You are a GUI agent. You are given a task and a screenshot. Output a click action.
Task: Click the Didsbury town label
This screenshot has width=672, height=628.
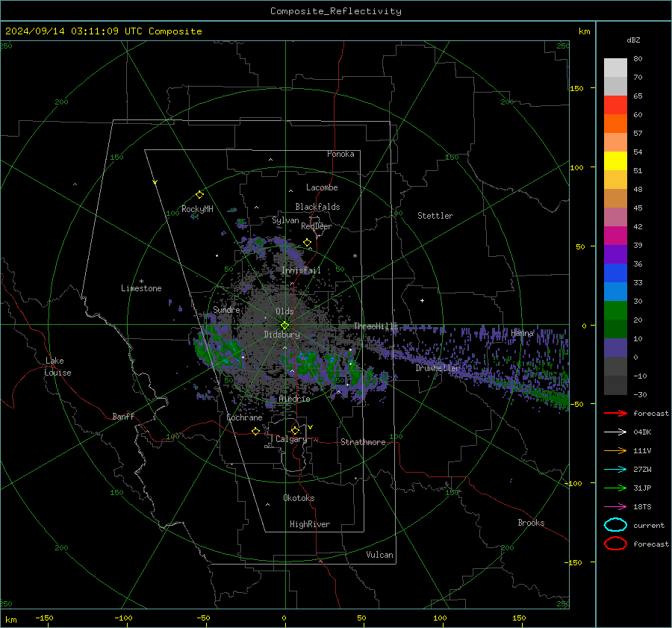[x=281, y=335]
